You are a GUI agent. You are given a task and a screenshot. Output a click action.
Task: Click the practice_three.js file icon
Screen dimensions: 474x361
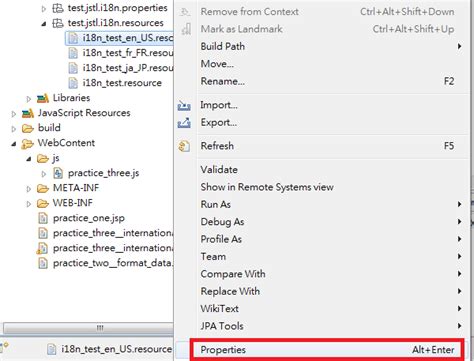pos(58,173)
